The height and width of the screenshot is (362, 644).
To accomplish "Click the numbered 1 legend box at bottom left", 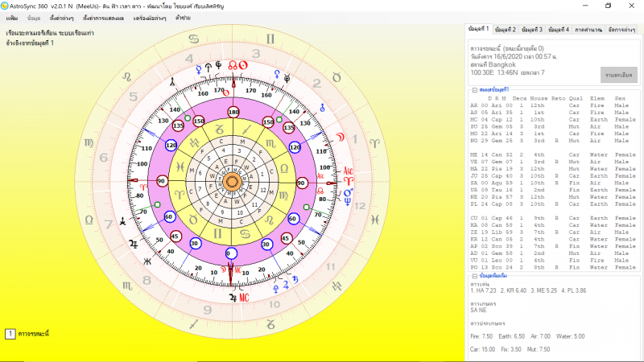I will pos(10,333).
